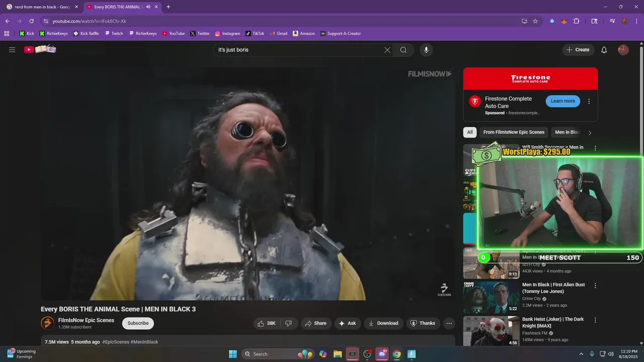Click the #MenInBlack hashtag
The image size is (644, 362).
144,342
